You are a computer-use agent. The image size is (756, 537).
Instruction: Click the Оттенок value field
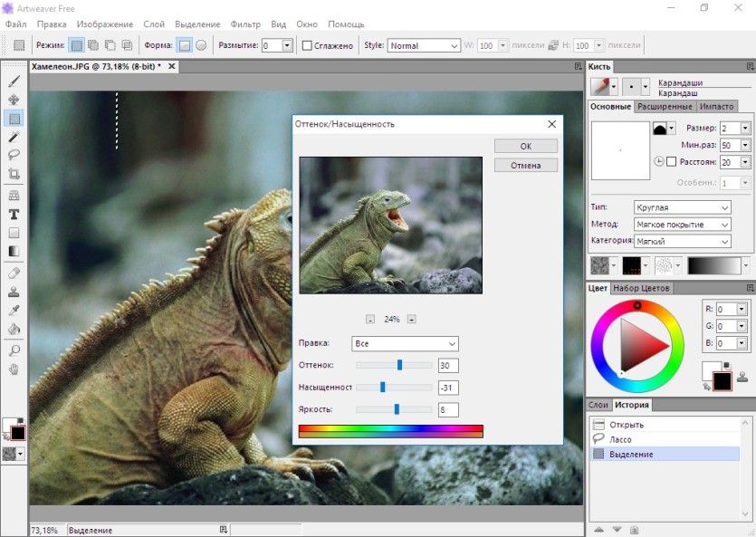(448, 365)
